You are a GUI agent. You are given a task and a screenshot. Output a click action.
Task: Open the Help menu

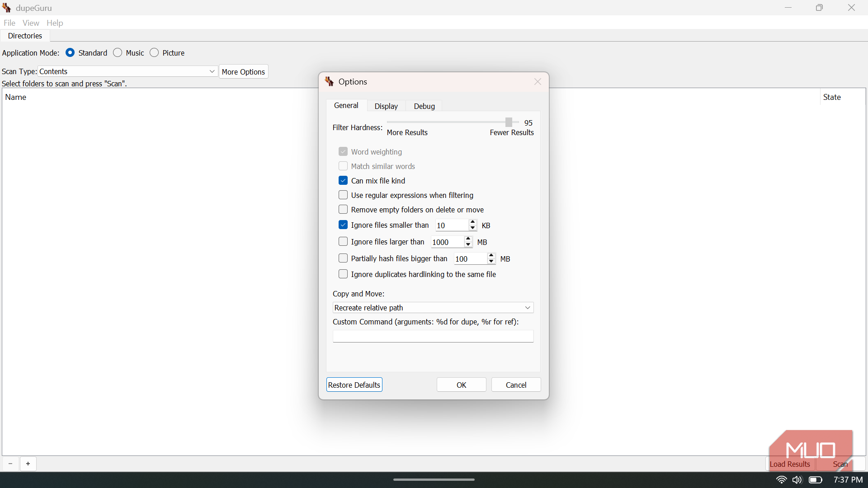55,23
